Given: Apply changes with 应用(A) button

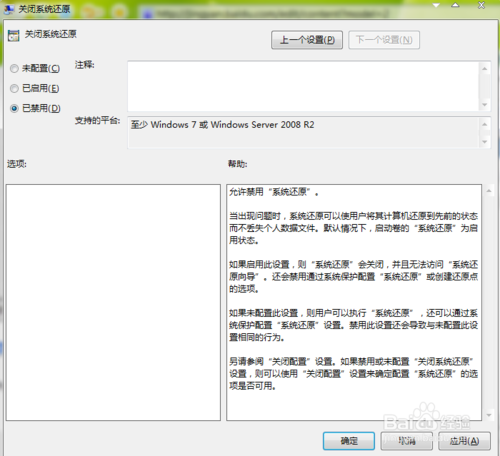Looking at the screenshot, I should [464, 441].
